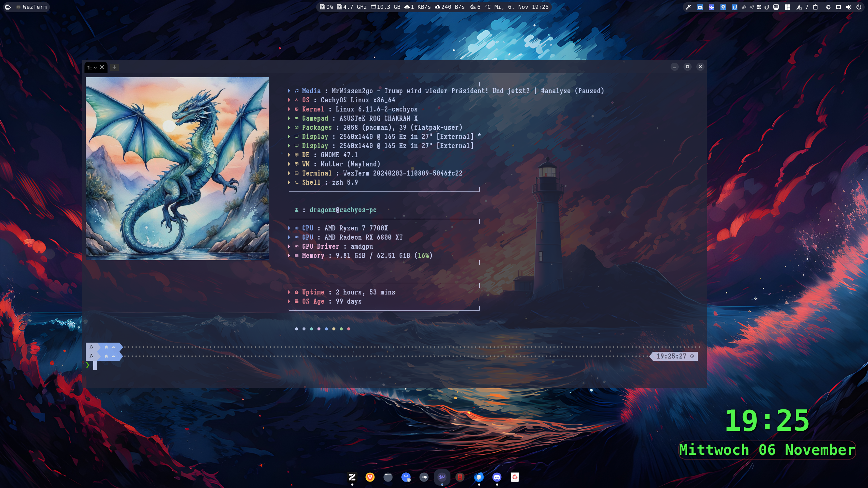Add a new WezTerm tab
Viewport: 868px width, 488px height.
114,67
